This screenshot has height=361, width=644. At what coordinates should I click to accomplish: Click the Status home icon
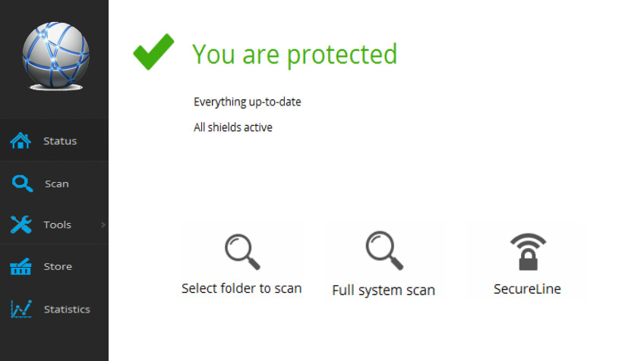pos(21,141)
